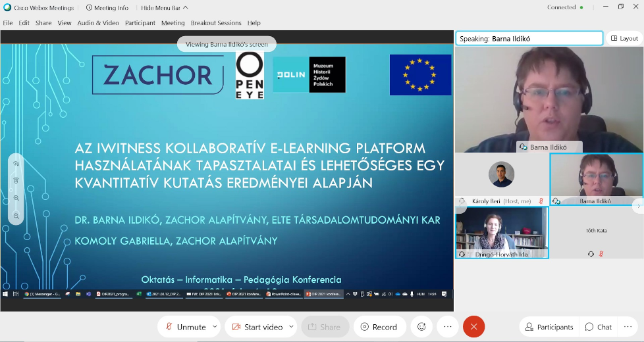Screen dimensions: 644x342
Task: Unmute your microphone
Action: pyautogui.click(x=185, y=327)
